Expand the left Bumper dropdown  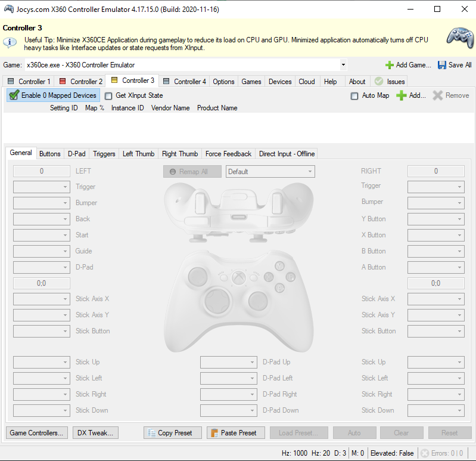point(42,203)
